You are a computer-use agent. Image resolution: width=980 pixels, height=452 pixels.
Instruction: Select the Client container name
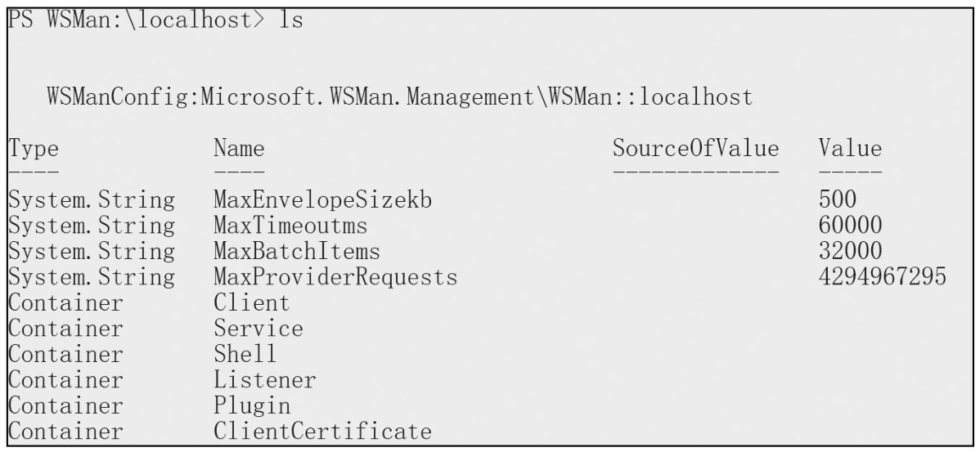(x=252, y=302)
